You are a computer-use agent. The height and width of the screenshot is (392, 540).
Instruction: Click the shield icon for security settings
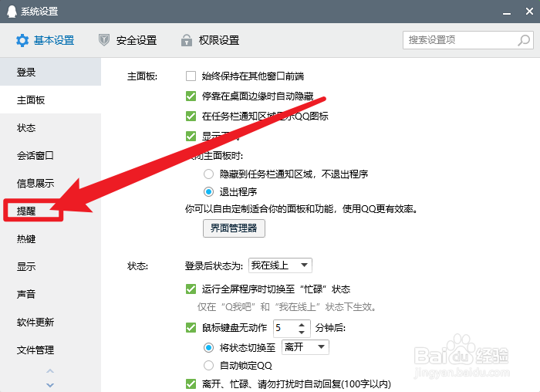[104, 40]
